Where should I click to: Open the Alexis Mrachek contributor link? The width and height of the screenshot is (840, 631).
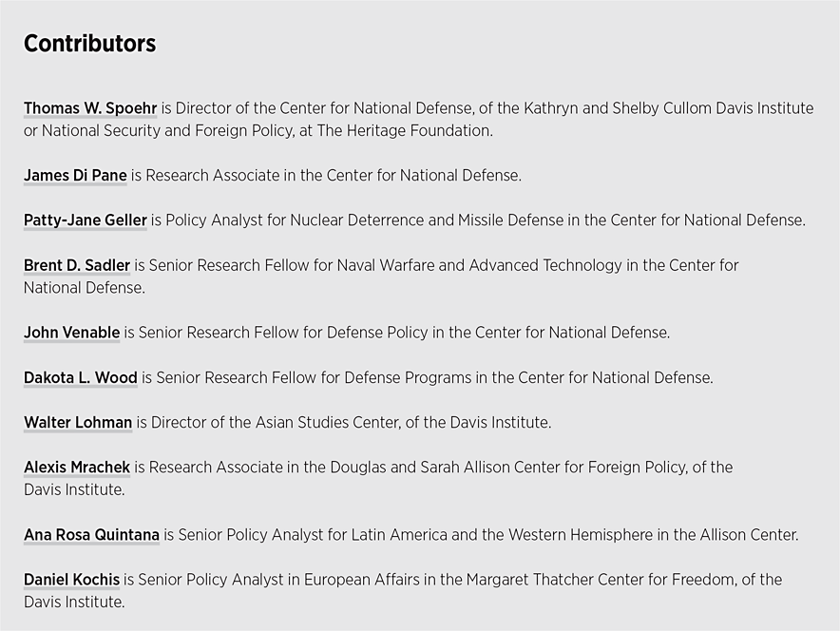(77, 467)
